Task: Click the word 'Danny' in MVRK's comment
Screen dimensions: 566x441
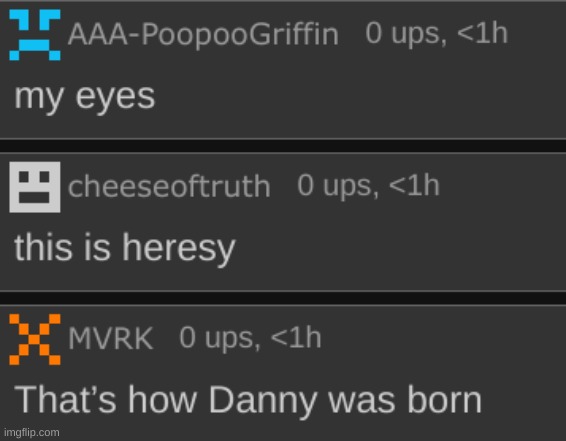Action: [x=263, y=401]
